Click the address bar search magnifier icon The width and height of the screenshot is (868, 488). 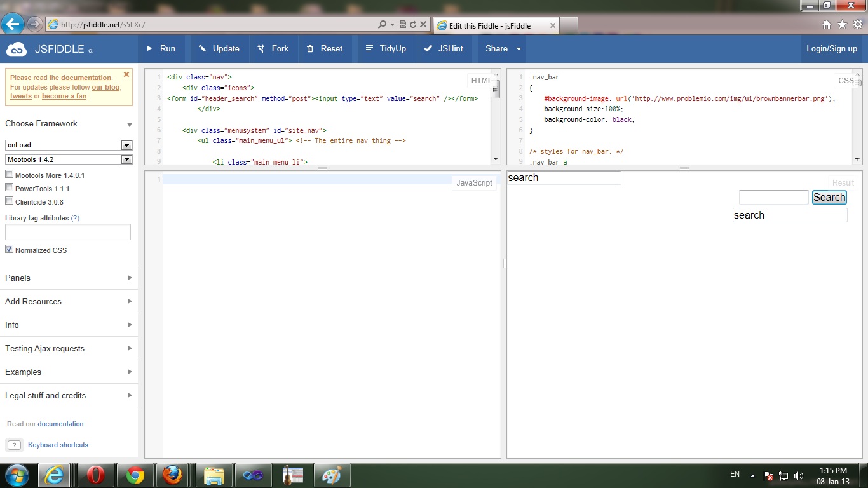382,25
